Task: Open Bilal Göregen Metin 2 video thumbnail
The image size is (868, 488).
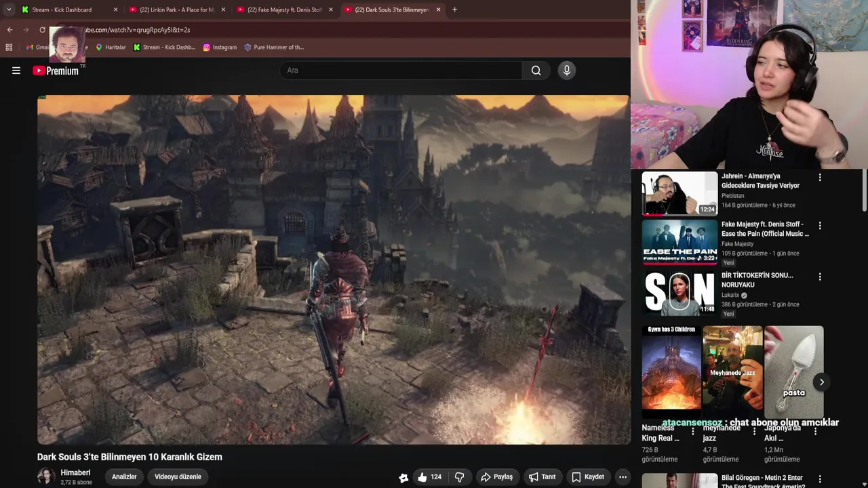Action: click(x=679, y=481)
